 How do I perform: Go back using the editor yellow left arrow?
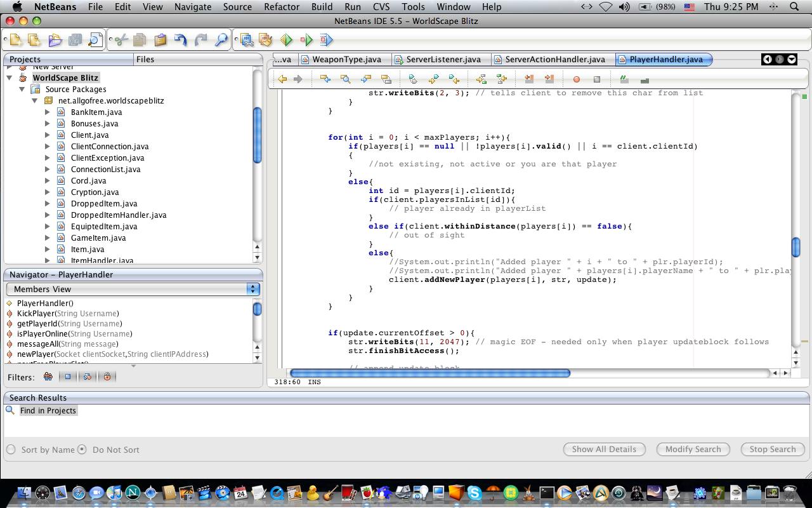pos(282,79)
